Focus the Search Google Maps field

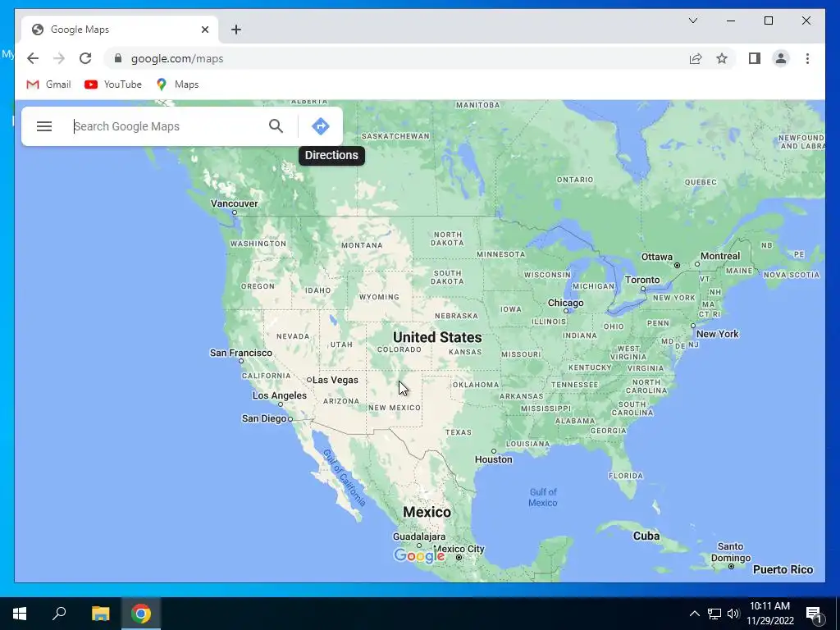(x=166, y=126)
